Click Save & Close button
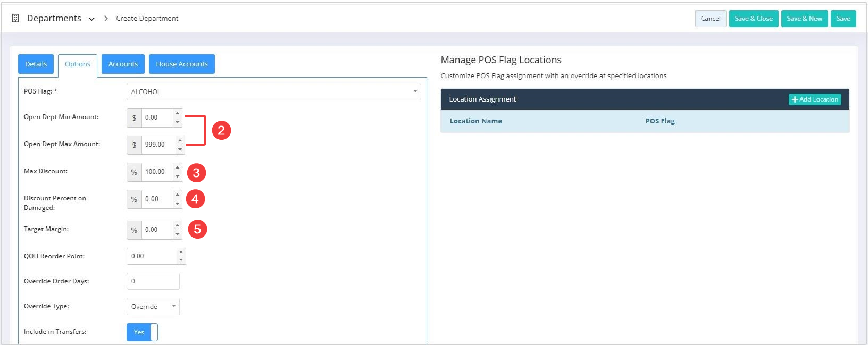868x345 pixels. [754, 19]
